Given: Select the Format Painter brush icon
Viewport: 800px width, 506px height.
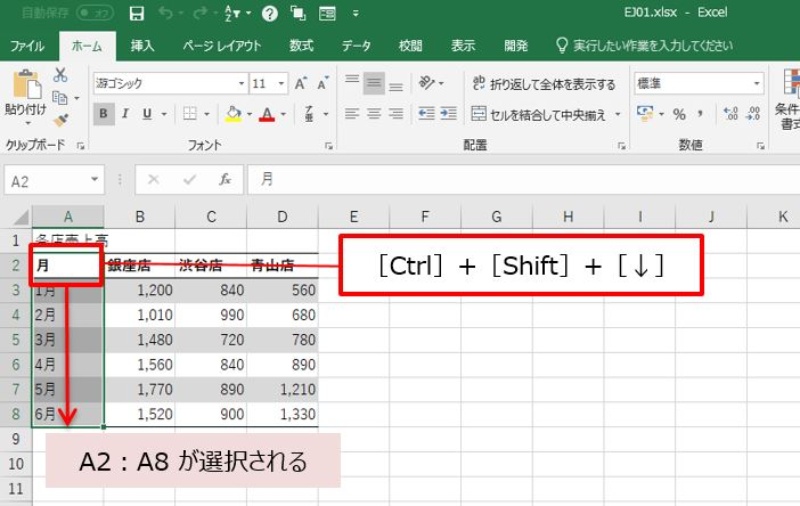Looking at the screenshot, I should coord(60,120).
